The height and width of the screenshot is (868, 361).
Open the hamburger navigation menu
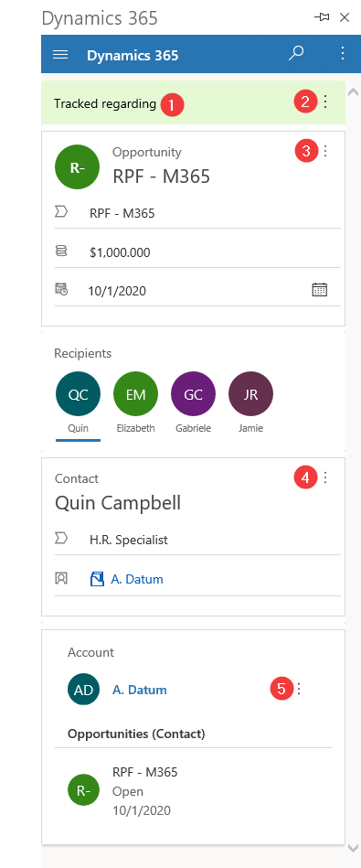[59, 55]
